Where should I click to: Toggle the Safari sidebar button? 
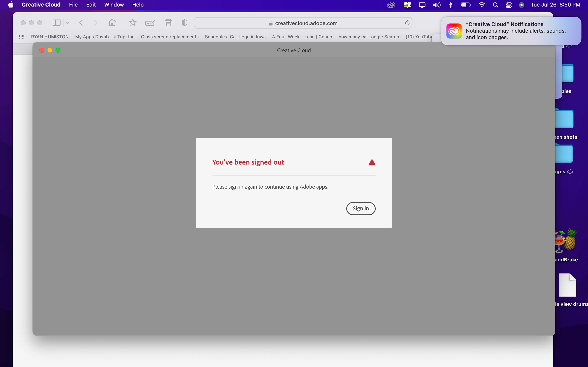56,23
